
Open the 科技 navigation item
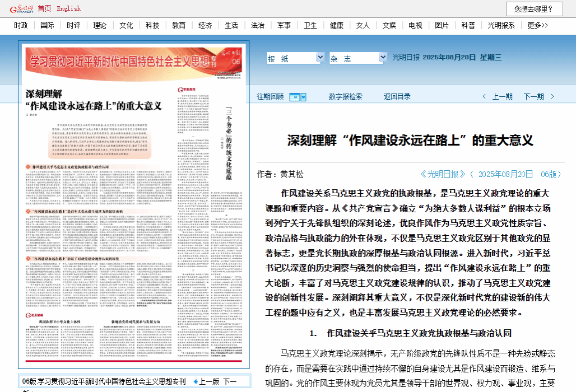(x=152, y=25)
